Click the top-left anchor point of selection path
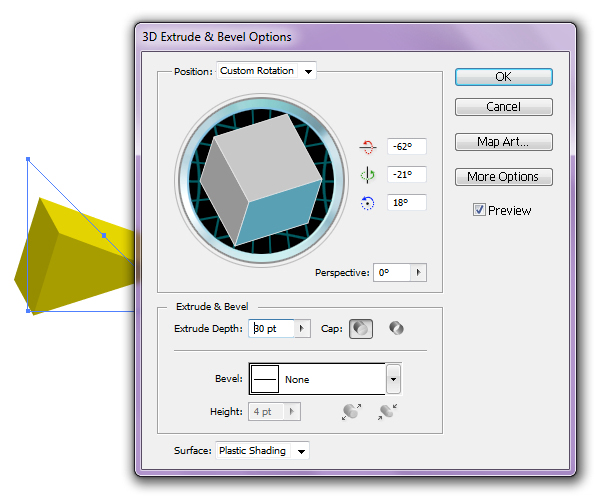 (28, 159)
